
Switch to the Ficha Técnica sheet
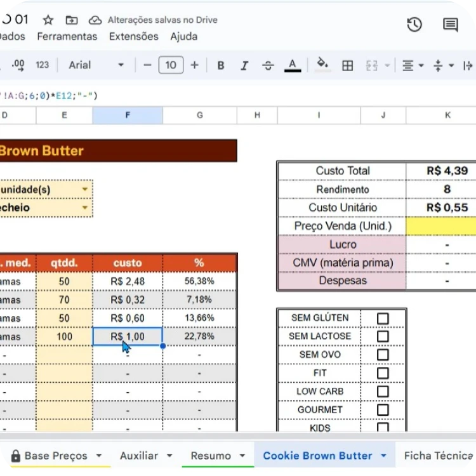pos(439,456)
